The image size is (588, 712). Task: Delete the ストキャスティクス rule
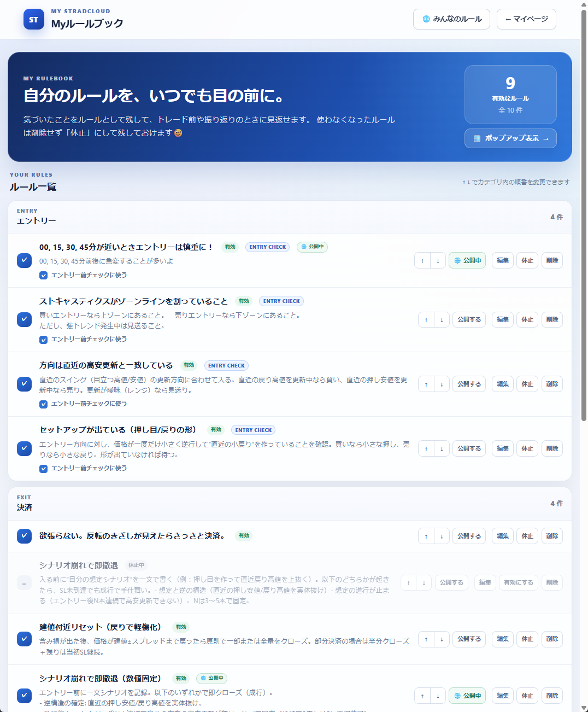[552, 320]
